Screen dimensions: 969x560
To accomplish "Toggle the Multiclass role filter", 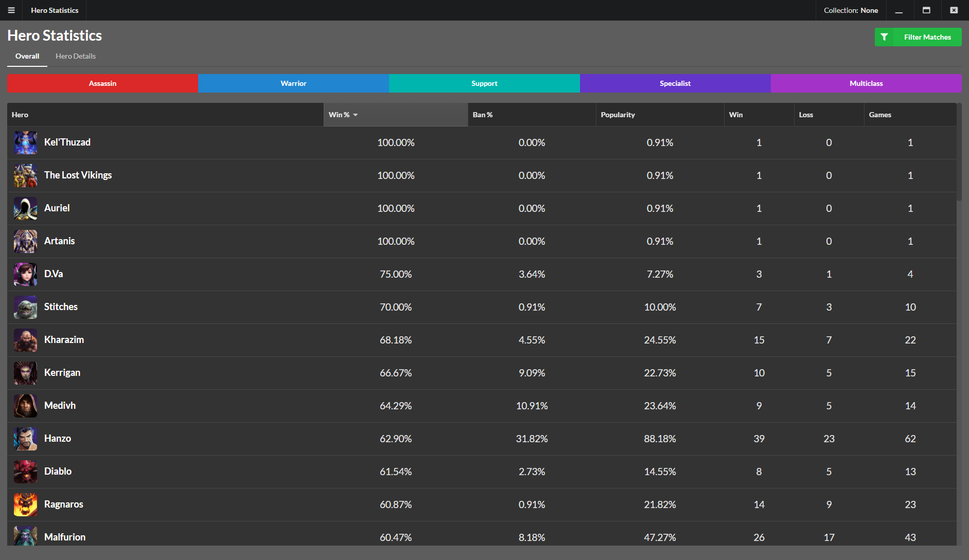I will pos(866,83).
